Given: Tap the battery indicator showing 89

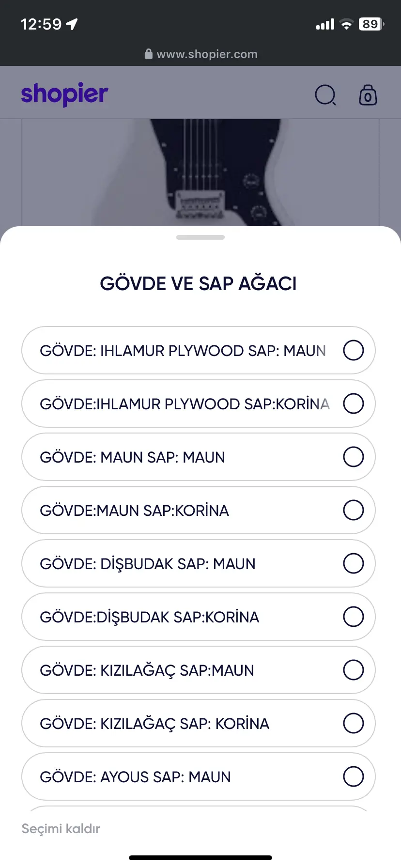Looking at the screenshot, I should point(371,24).
